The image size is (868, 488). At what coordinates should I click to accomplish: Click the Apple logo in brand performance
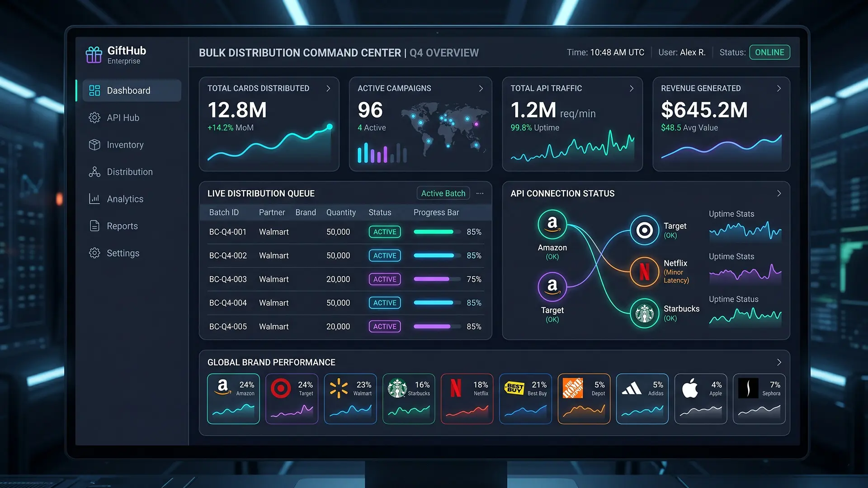(x=690, y=388)
